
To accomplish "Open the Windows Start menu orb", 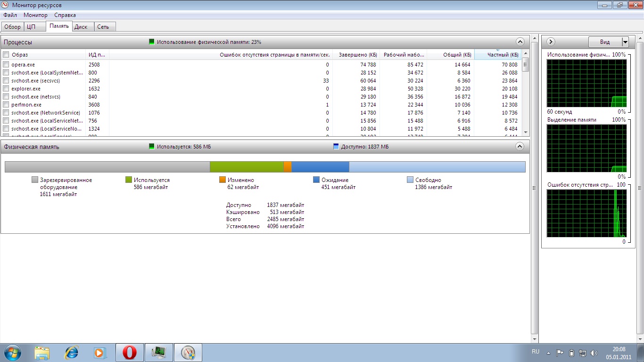I will (12, 353).
